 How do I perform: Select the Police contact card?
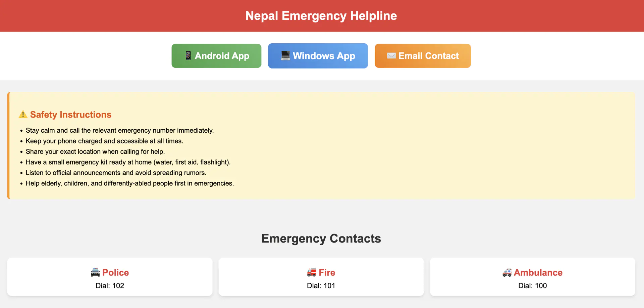pos(110,277)
